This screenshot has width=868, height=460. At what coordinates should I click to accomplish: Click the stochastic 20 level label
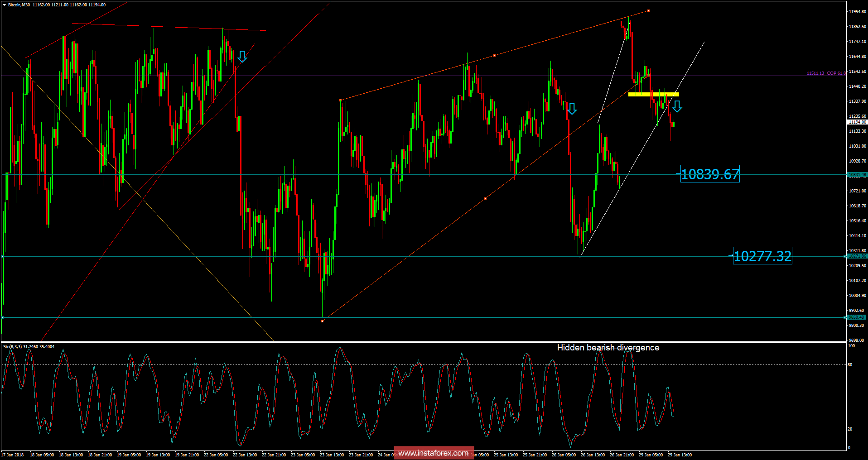[850, 429]
